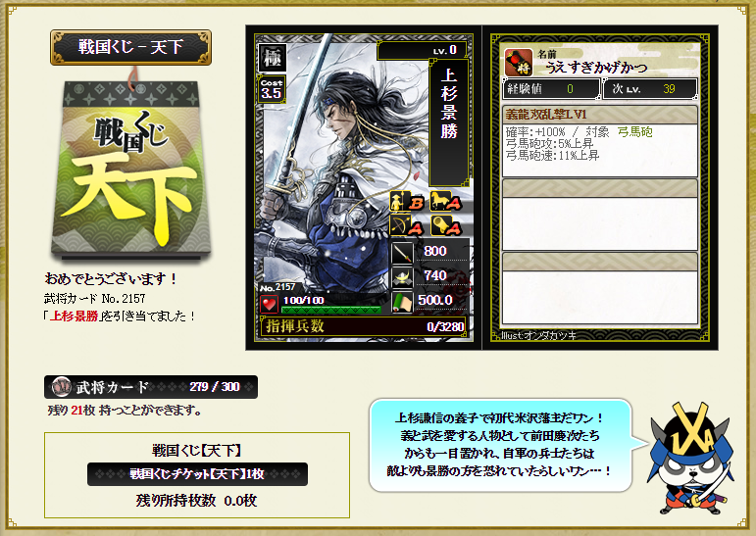Select the 義龍双乱撃LV1 skill header
The height and width of the screenshot is (536, 756).
[600, 115]
